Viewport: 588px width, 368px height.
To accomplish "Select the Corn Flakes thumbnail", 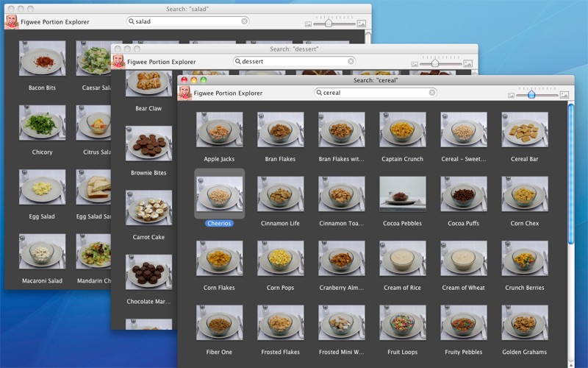I will (219, 258).
